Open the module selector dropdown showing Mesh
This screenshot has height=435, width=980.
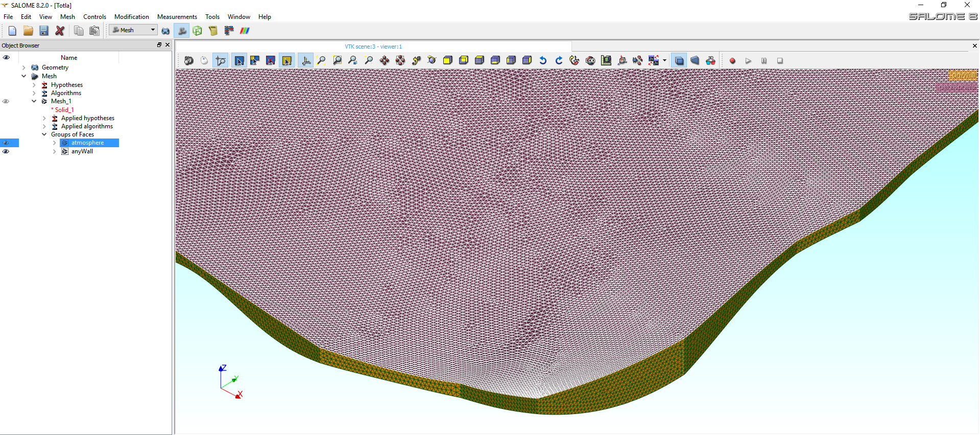[133, 30]
